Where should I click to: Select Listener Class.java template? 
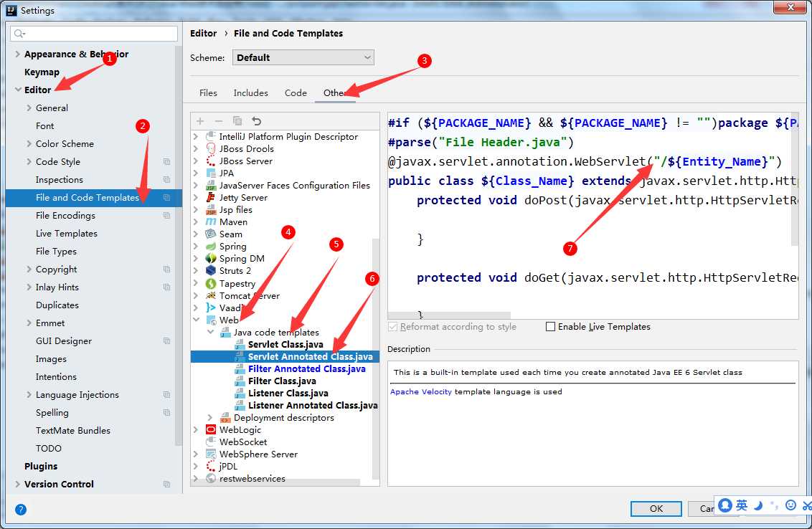(288, 394)
